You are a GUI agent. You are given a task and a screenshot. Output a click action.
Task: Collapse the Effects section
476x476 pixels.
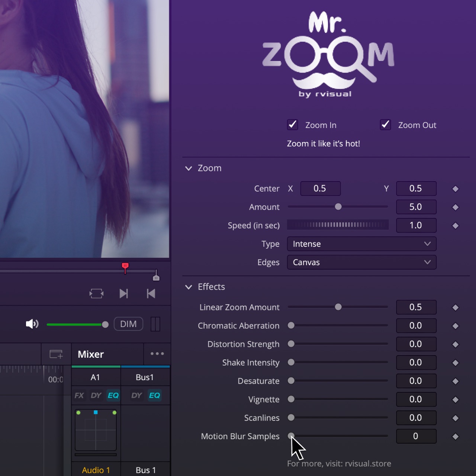(x=189, y=287)
